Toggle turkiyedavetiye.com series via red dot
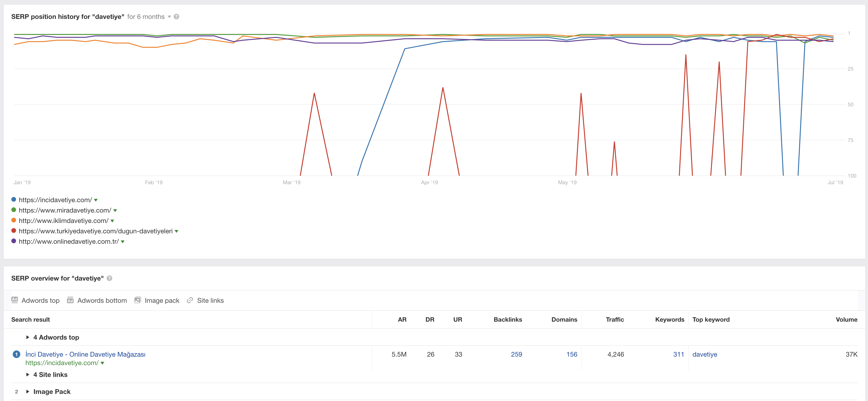 click(14, 231)
